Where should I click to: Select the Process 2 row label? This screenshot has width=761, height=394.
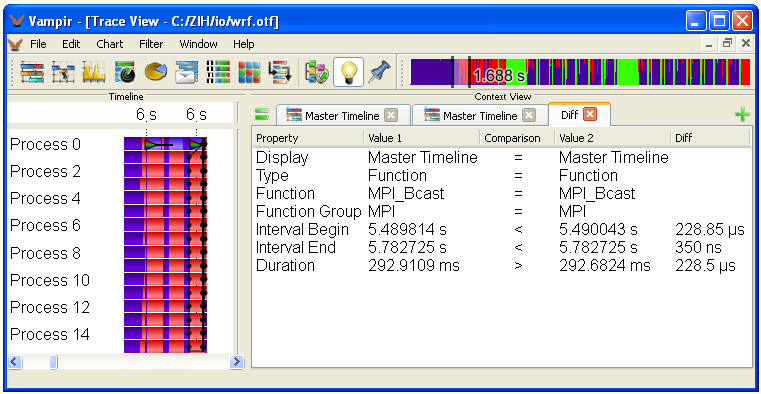(x=46, y=172)
